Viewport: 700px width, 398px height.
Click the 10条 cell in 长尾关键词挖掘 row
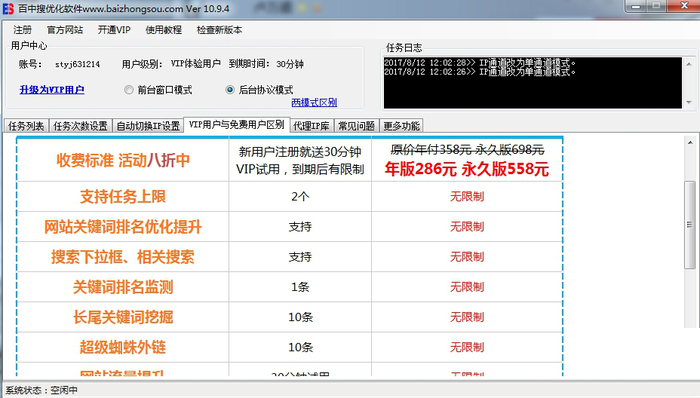(300, 317)
